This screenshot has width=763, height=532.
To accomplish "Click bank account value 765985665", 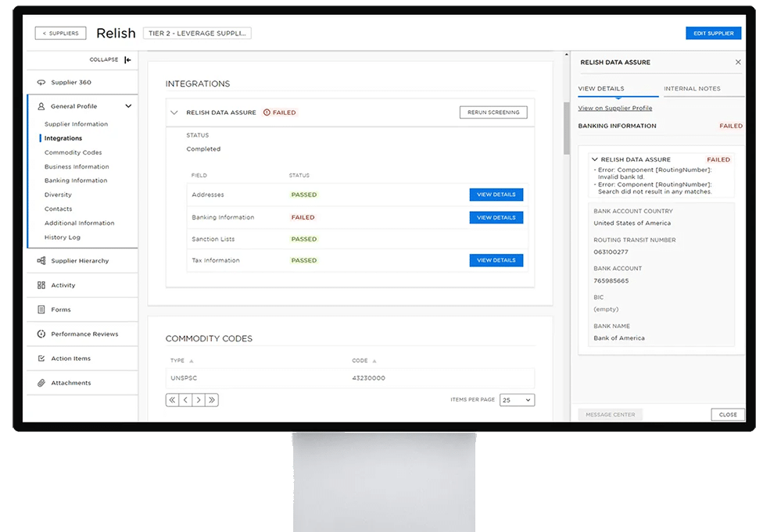I will coord(611,280).
